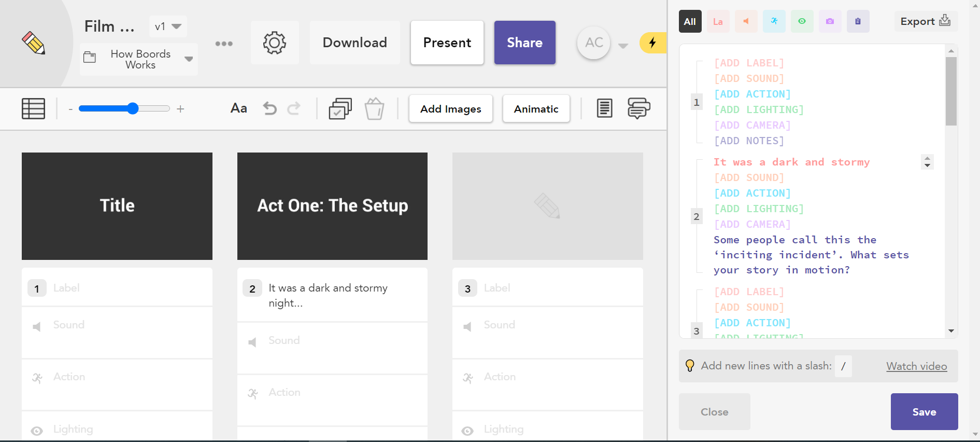Open the v1 version dropdown

pyautogui.click(x=168, y=26)
